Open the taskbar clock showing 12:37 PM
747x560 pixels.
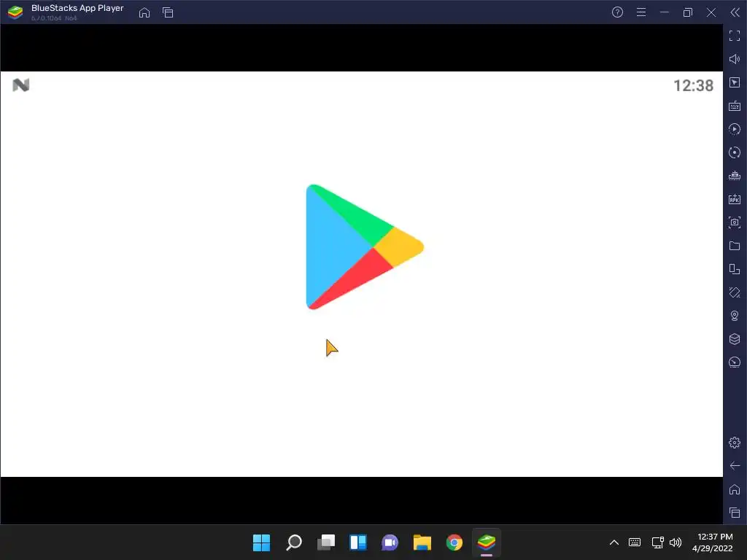tap(713, 542)
